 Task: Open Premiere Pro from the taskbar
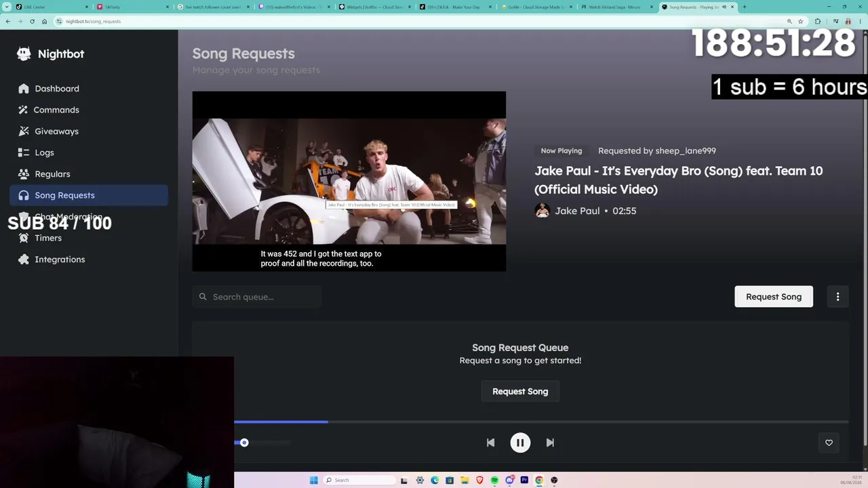pyautogui.click(x=524, y=480)
